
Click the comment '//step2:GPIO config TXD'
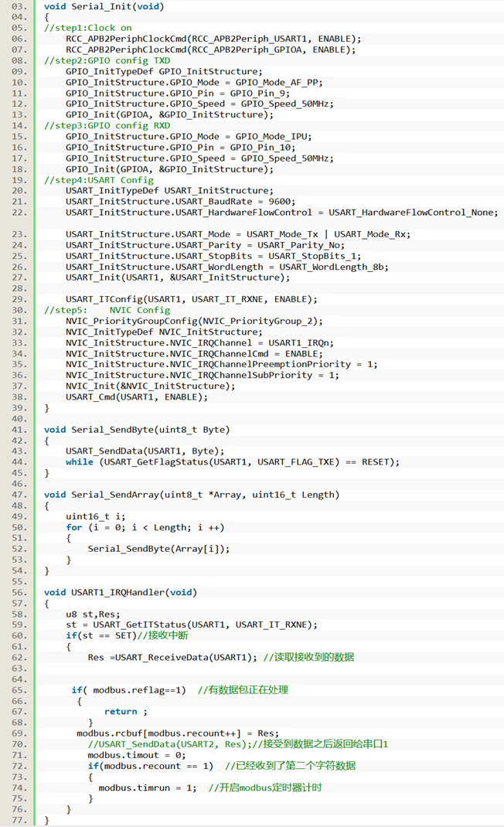[x=107, y=60]
